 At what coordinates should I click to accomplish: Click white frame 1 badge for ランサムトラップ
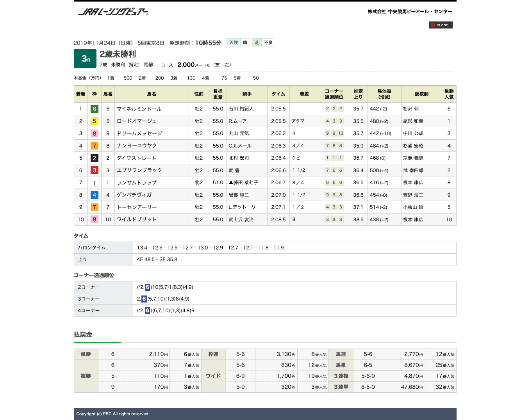click(95, 183)
